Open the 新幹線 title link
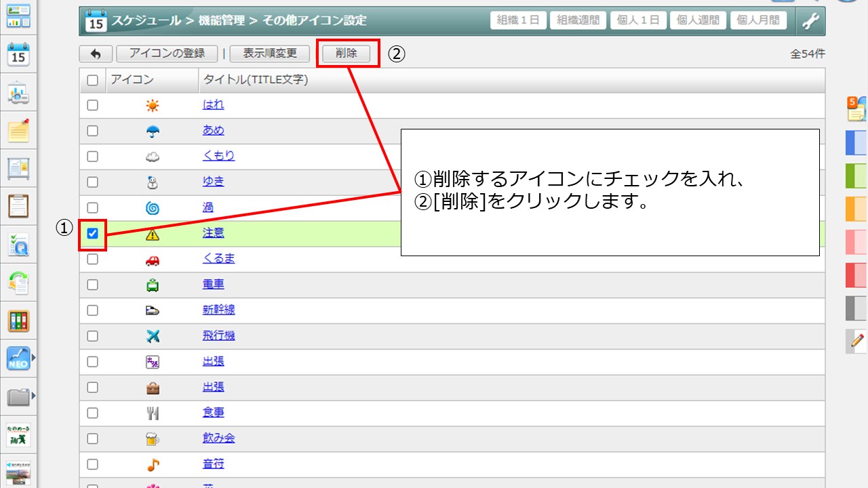868x488 pixels. [218, 310]
